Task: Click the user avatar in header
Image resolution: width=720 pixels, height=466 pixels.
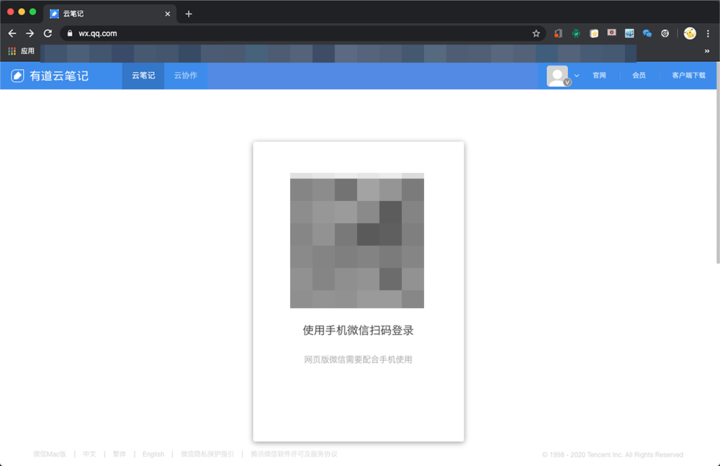Action: 557,76
